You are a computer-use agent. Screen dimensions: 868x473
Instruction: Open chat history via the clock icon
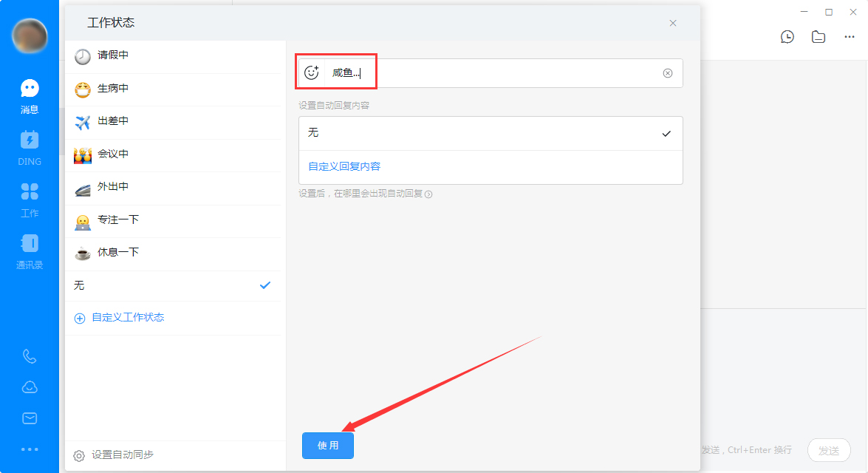coord(787,36)
